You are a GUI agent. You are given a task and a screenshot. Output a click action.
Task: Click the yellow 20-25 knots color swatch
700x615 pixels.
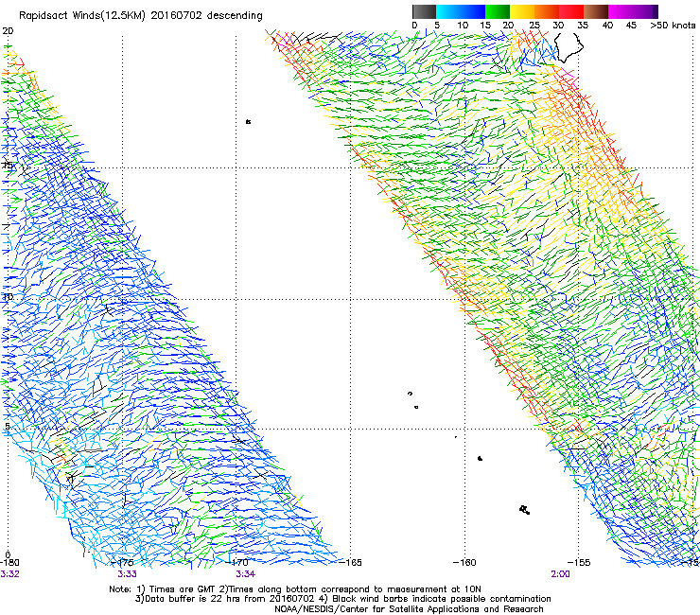(522, 11)
